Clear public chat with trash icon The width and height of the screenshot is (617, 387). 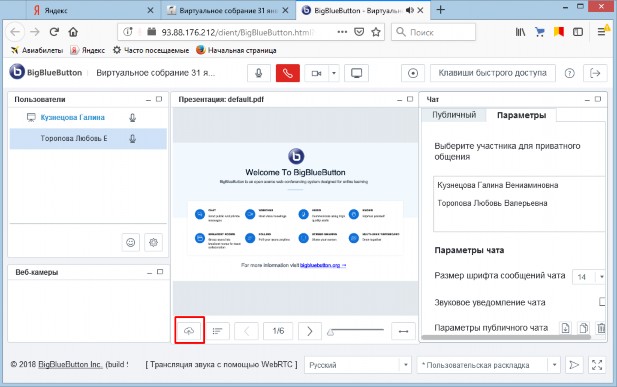[x=601, y=328]
